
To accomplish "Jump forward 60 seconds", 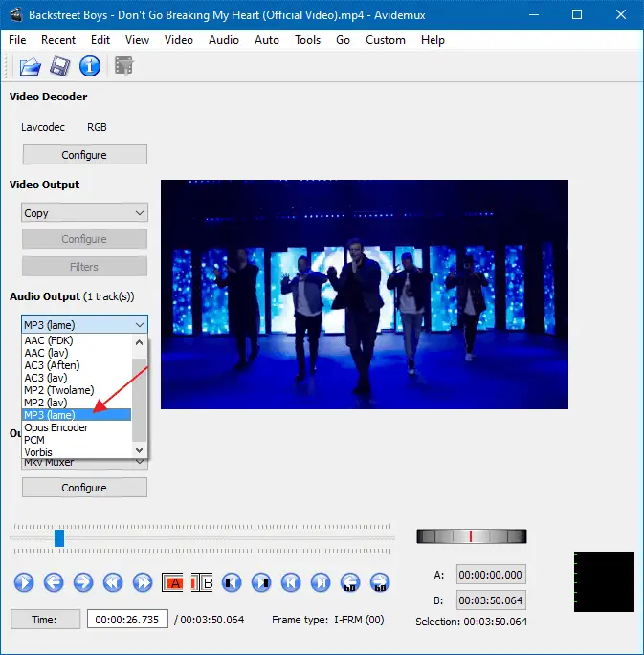I will point(380,582).
